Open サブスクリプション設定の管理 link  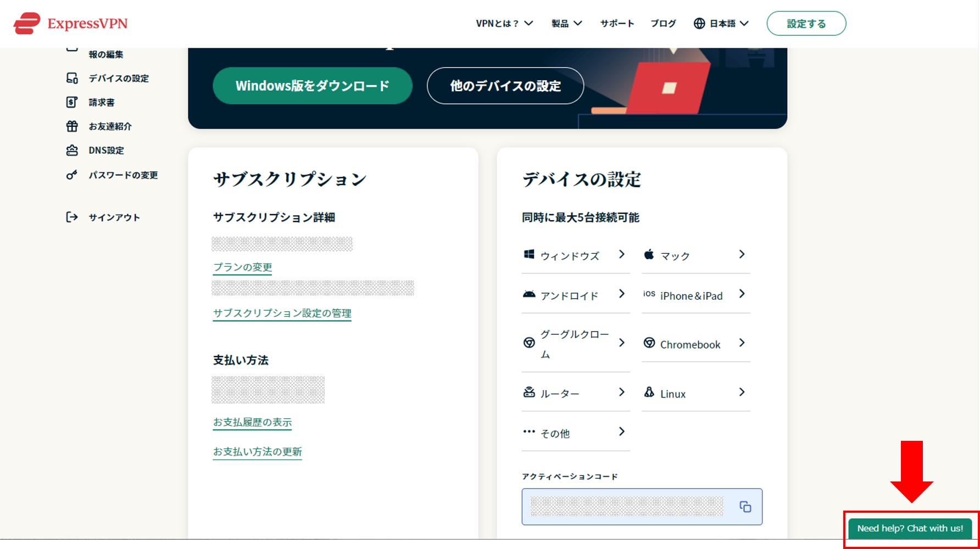pyautogui.click(x=282, y=313)
